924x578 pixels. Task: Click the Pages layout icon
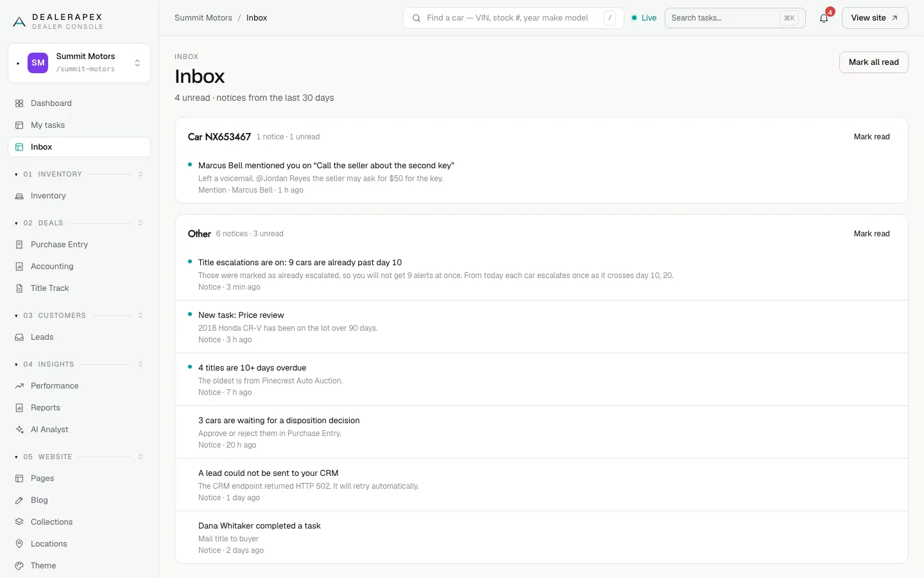[19, 478]
